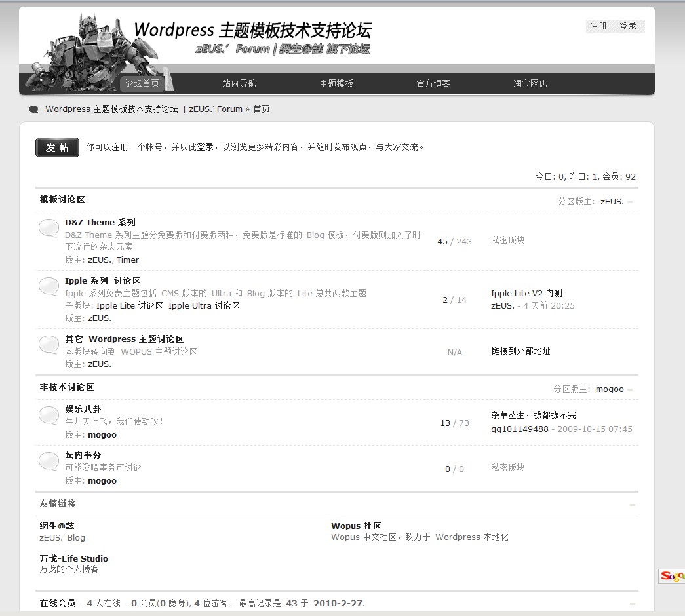This screenshot has height=616, width=685.
Task: Collapse the 模板讨论区 section
Action: pyautogui.click(x=630, y=202)
